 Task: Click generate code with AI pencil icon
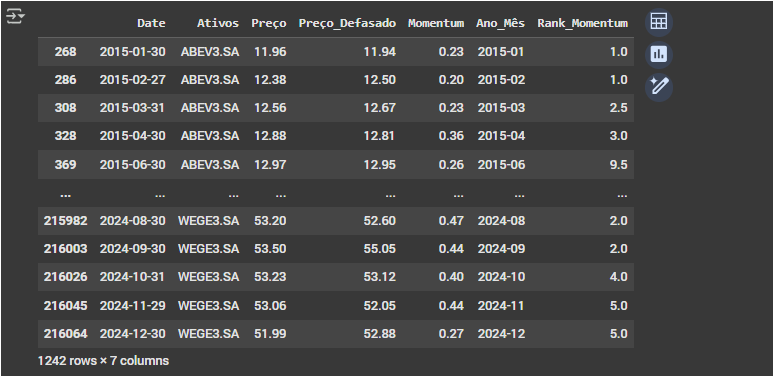tap(658, 87)
